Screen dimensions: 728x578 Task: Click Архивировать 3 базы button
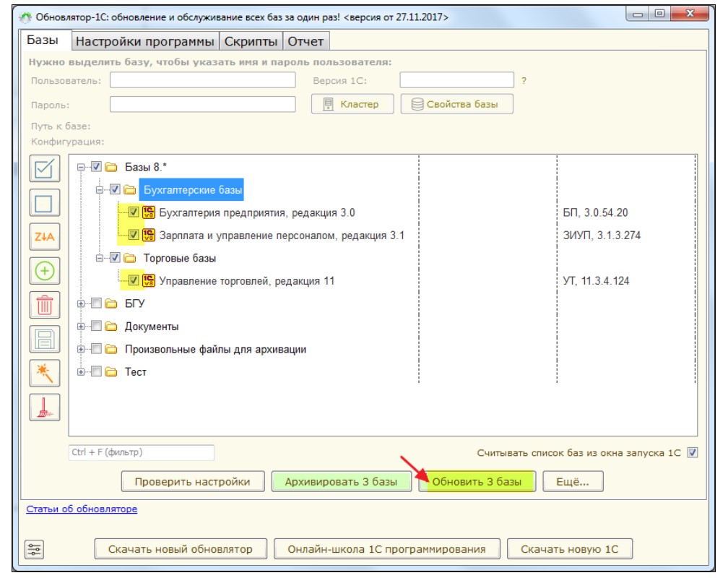click(341, 482)
